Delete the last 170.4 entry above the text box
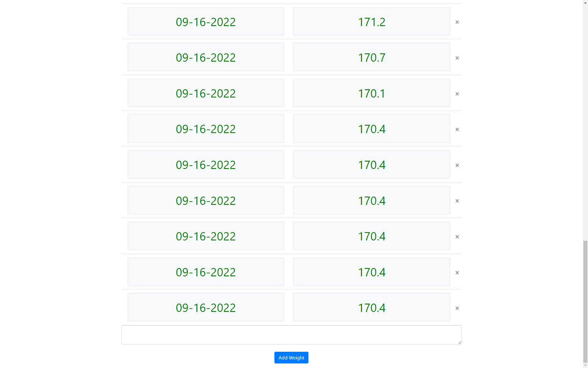 tap(457, 308)
